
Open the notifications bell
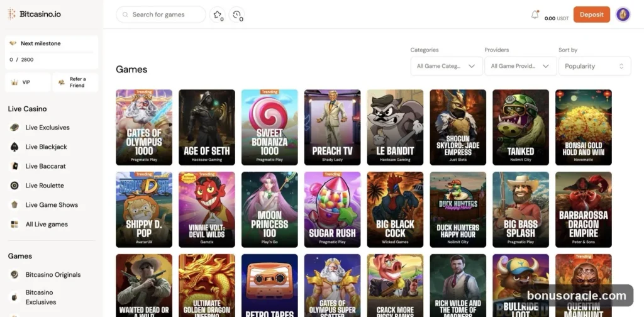(535, 14)
